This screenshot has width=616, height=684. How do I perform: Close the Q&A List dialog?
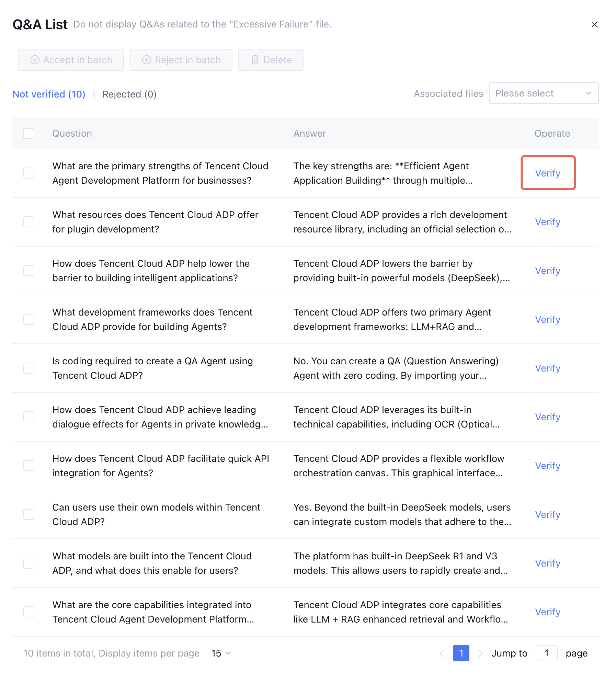595,24
